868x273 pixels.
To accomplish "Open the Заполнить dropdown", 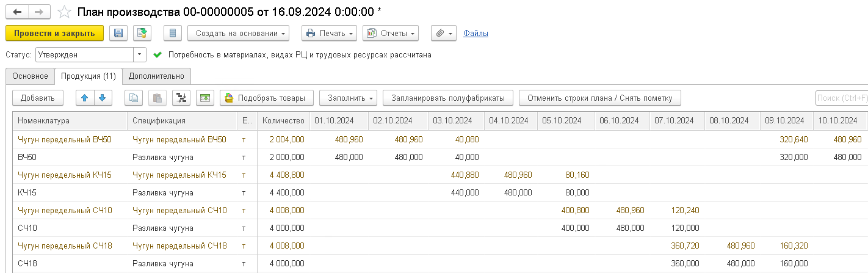I will [349, 98].
